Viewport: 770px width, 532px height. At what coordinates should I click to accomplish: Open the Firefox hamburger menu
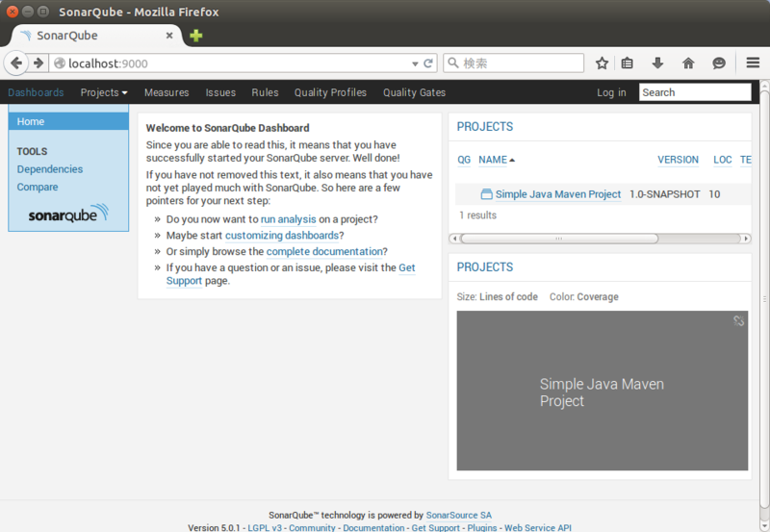pyautogui.click(x=753, y=63)
